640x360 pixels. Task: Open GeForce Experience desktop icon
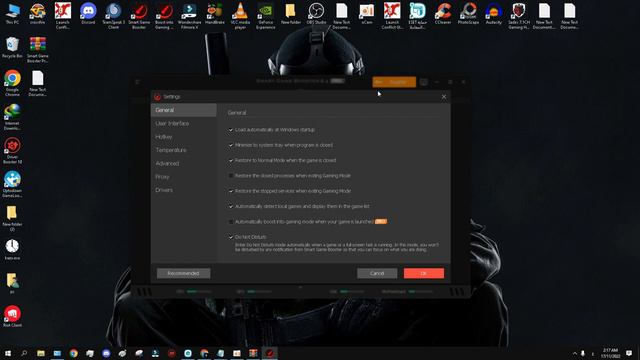point(265,16)
